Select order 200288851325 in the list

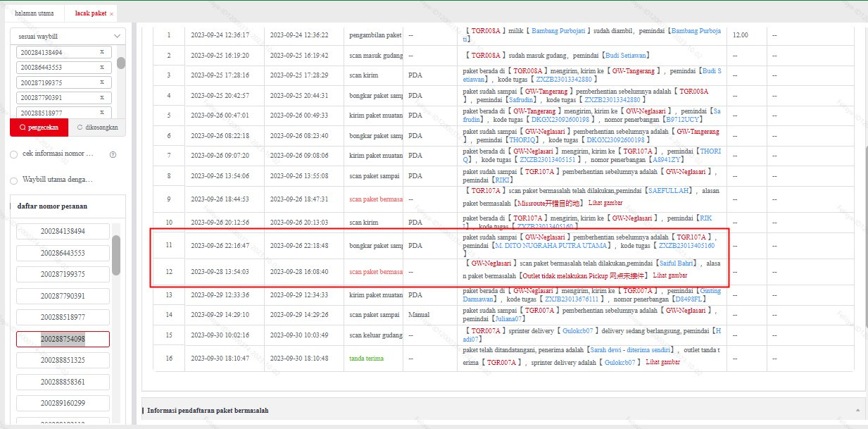coord(63,360)
